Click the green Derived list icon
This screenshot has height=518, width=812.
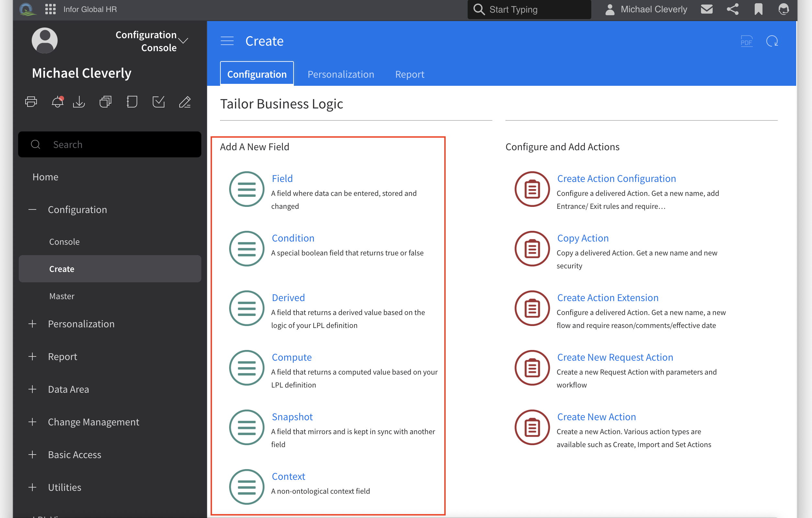pyautogui.click(x=247, y=308)
